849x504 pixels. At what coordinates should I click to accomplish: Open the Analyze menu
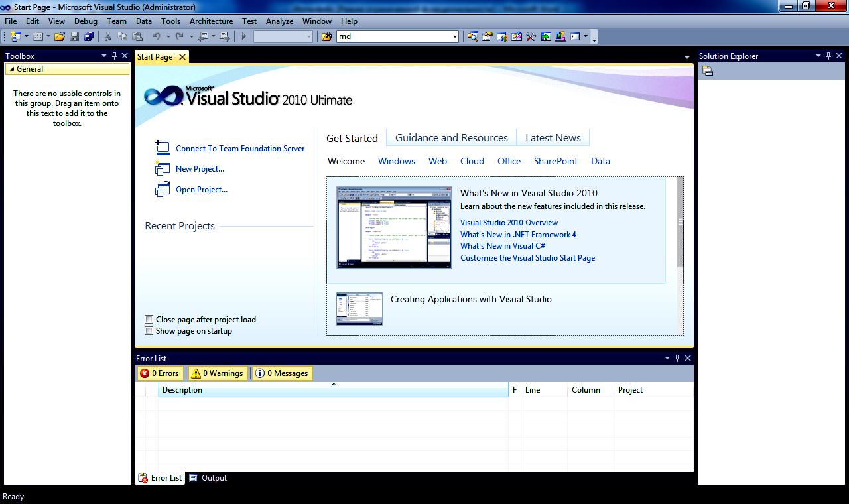[279, 21]
